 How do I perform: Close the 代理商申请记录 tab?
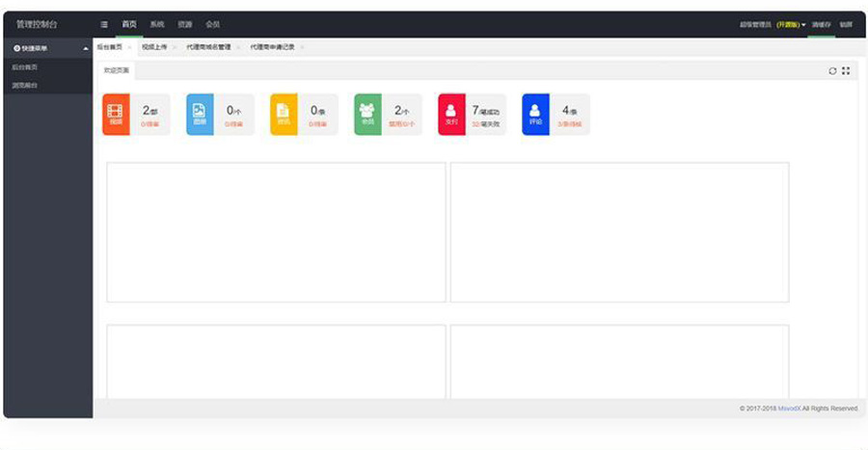pyautogui.click(x=302, y=46)
